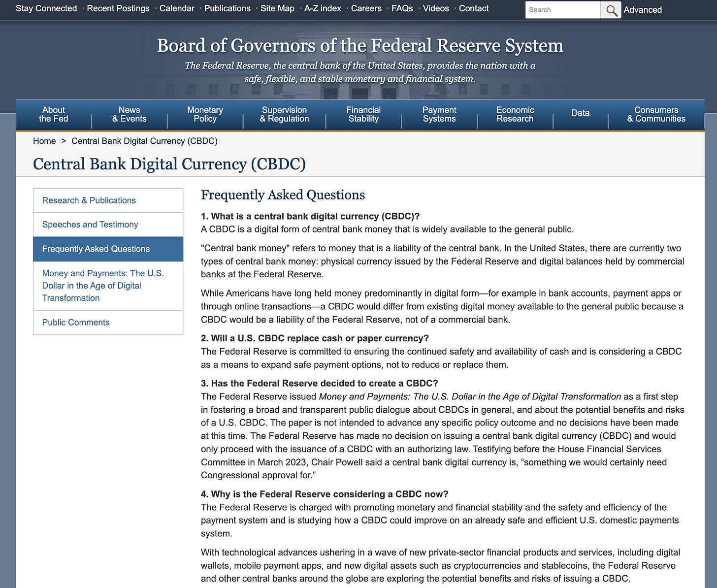Select Research & Publications in sidebar
717x588 pixels.
pos(108,200)
